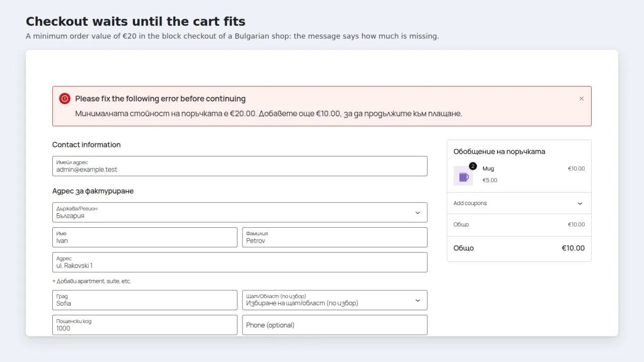644x362 pixels.
Task: Click the Phone (optional) field
Action: tap(335, 325)
